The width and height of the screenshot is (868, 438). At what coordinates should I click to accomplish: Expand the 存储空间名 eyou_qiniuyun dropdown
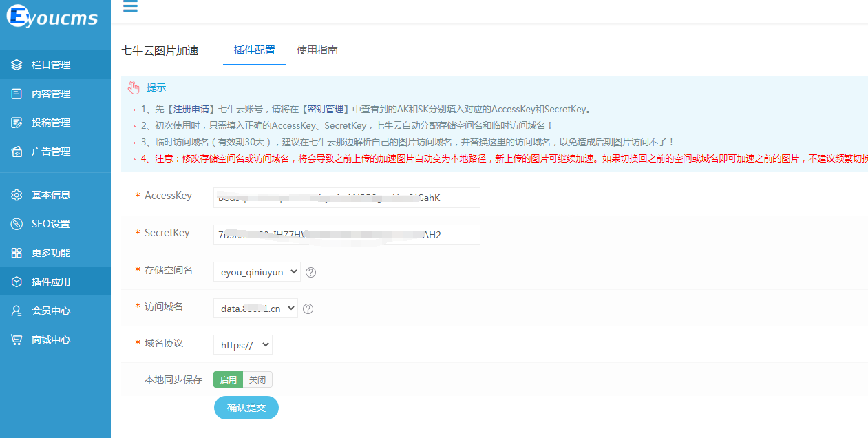click(257, 272)
